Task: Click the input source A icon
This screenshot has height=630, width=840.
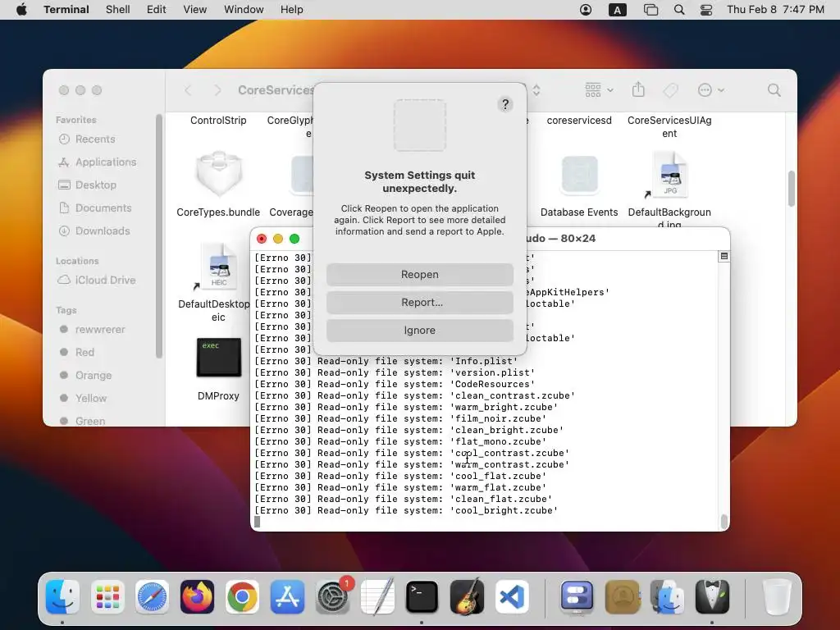Action: pos(617,10)
